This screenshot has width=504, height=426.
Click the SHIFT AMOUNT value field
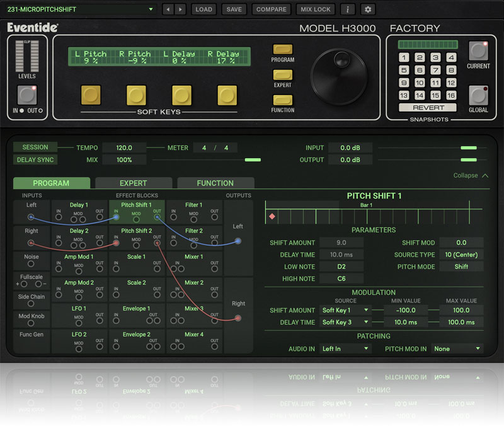pyautogui.click(x=341, y=243)
